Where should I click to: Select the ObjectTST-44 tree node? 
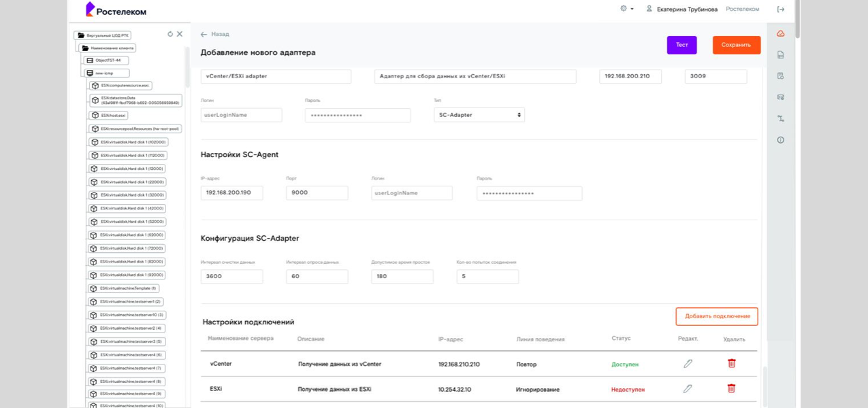[x=107, y=61]
